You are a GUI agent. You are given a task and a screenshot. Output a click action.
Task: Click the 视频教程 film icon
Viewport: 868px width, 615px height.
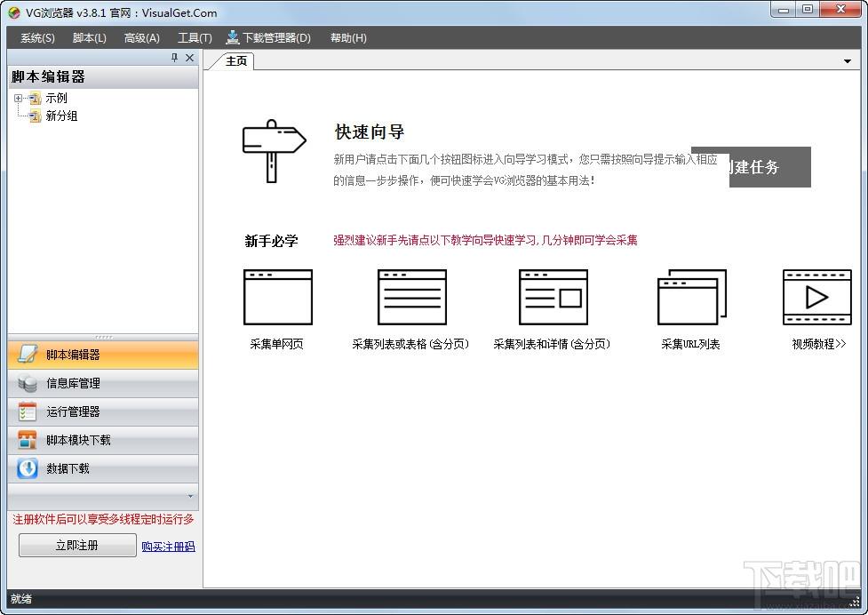coord(817,297)
